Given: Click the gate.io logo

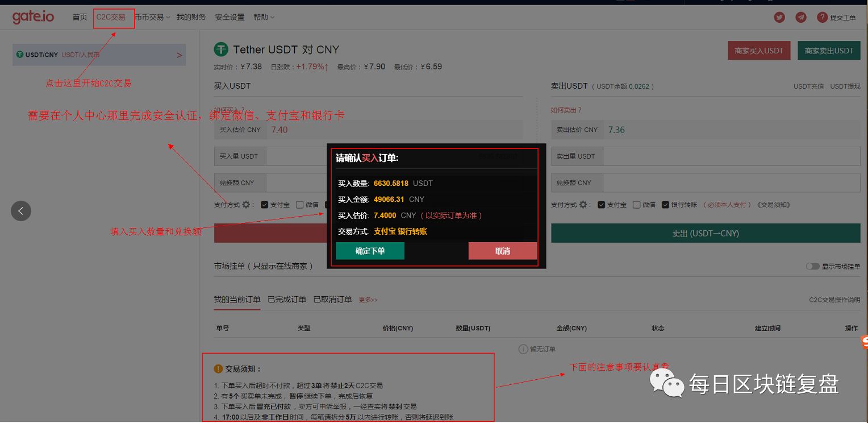Looking at the screenshot, I should (x=32, y=16).
